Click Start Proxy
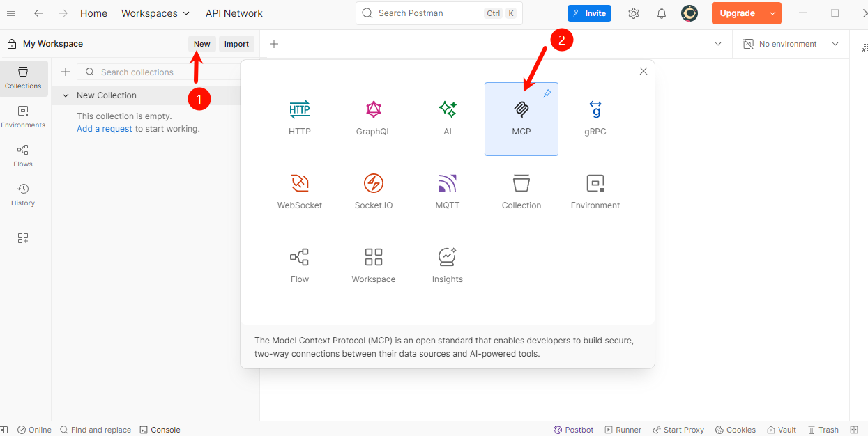Screen dimensions: 868x436 678,430
